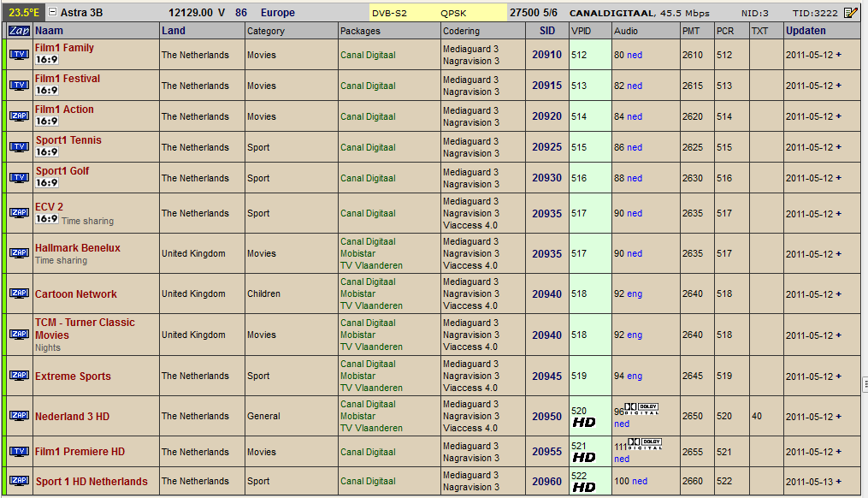Image resolution: width=868 pixels, height=498 pixels.
Task: Expand update details plus for Extreme Sports
Action: (839, 376)
